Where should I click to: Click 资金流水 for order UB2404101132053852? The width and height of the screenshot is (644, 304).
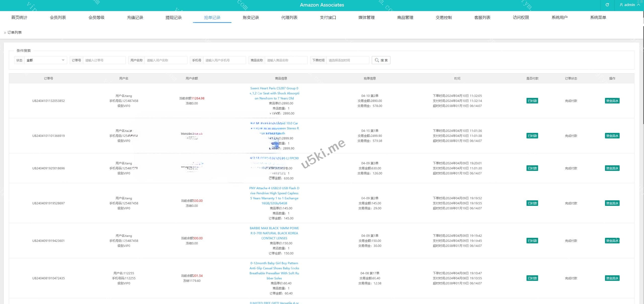[x=612, y=101]
